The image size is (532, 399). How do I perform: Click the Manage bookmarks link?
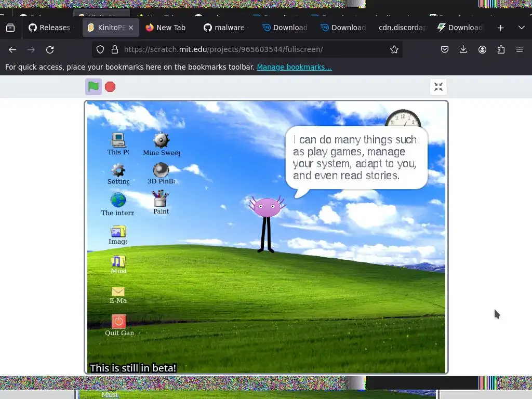(294, 67)
